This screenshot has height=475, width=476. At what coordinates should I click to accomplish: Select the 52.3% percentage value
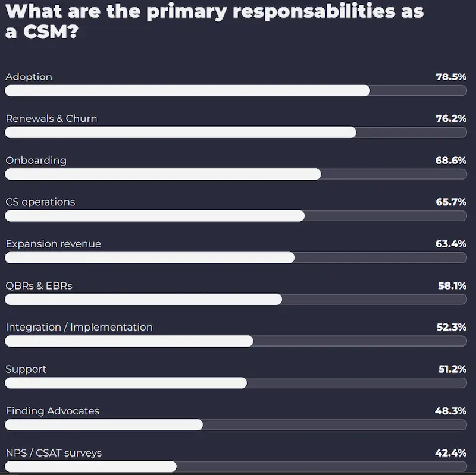coord(451,327)
